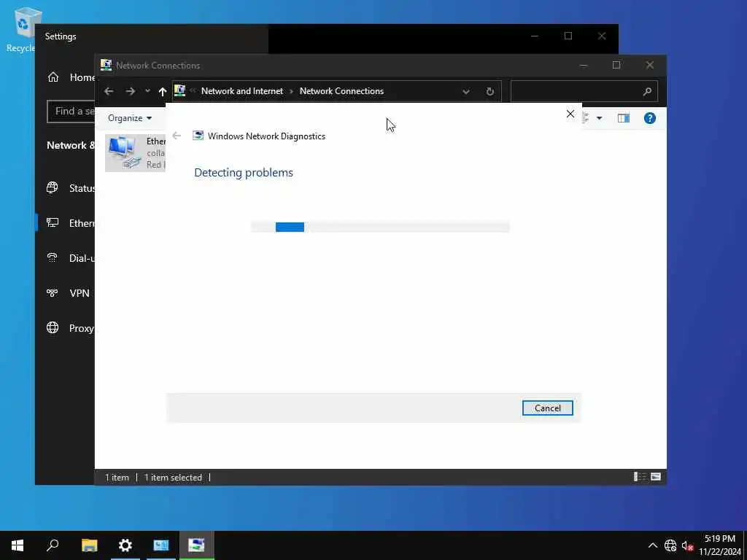Switch to details view in status bar

coord(640,477)
